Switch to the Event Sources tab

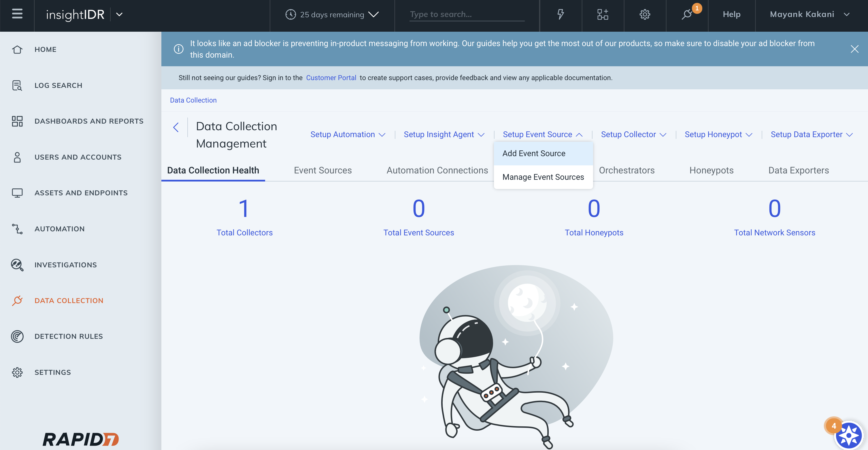[x=322, y=170]
